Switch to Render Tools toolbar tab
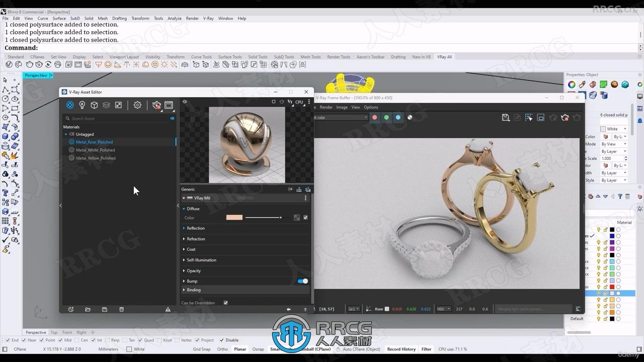Image resolution: width=644 pixels, height=362 pixels. pos(339,57)
